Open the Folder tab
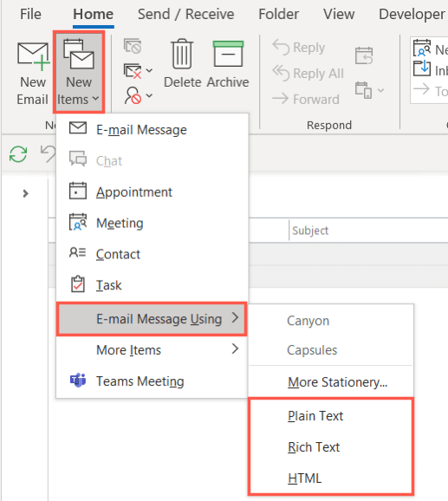Viewport: 448px width, 501px height. pos(279,14)
